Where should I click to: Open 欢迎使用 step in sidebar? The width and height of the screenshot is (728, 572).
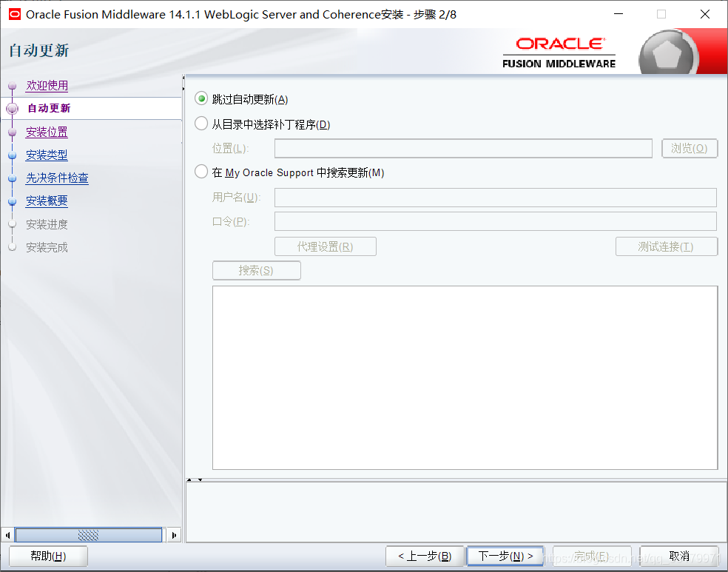point(47,85)
